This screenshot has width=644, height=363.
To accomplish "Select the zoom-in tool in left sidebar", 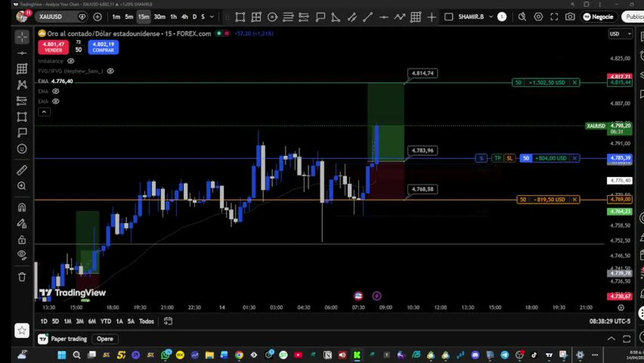I will coord(22,186).
